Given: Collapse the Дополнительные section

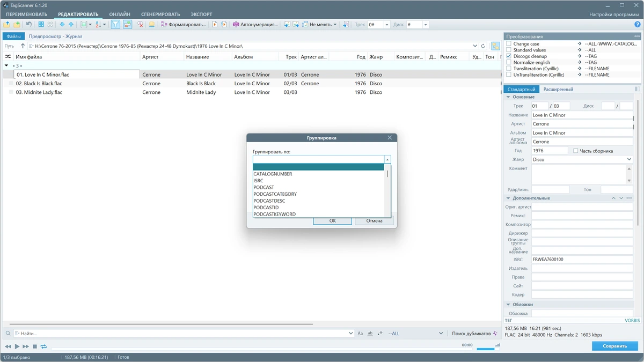Looking at the screenshot, I should [508, 198].
